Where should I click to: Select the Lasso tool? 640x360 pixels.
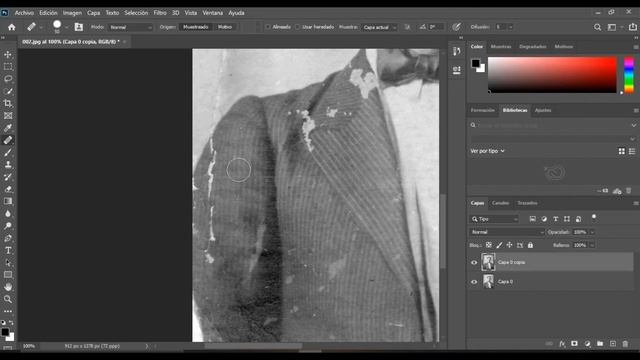click(8, 79)
